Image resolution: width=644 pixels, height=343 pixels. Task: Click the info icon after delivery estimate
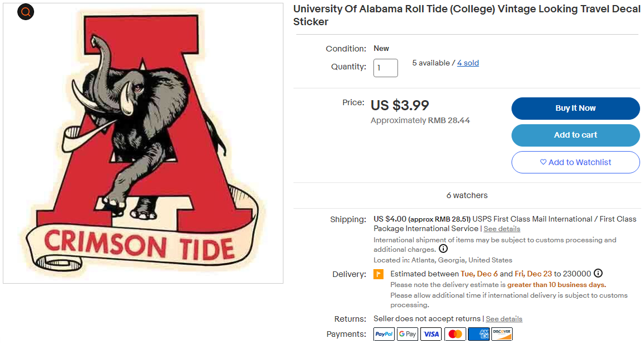[x=598, y=274]
